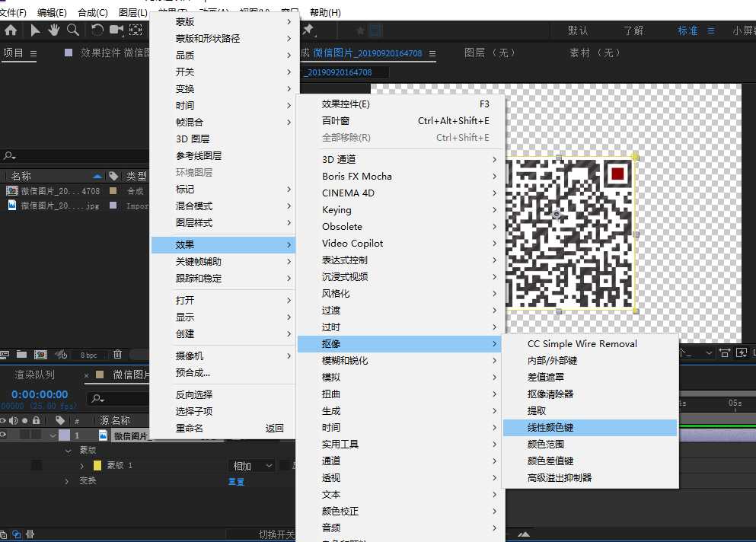
Task: Choose 颜色范围 keying effect
Action: [590, 444]
